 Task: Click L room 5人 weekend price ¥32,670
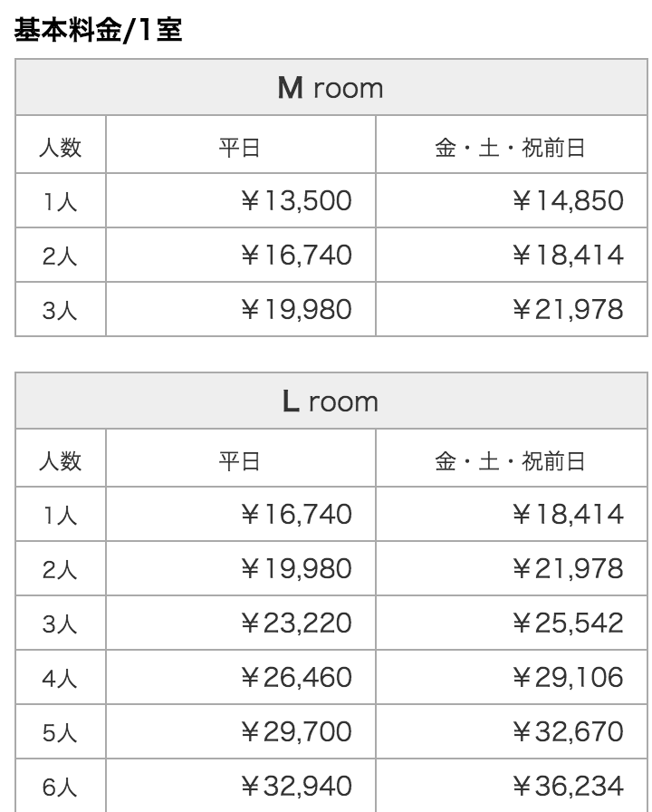[x=568, y=731]
